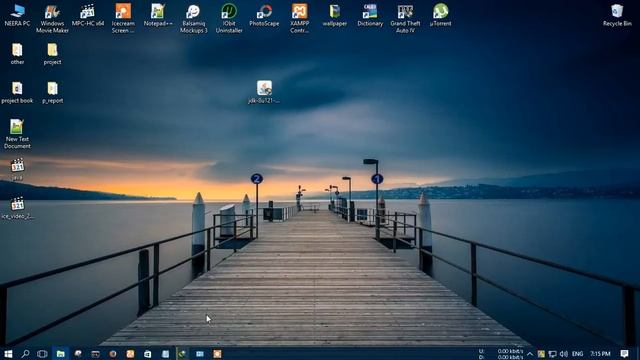Select the MPC-HC x64 shortcut
The height and width of the screenshot is (360, 640).
coord(88,16)
